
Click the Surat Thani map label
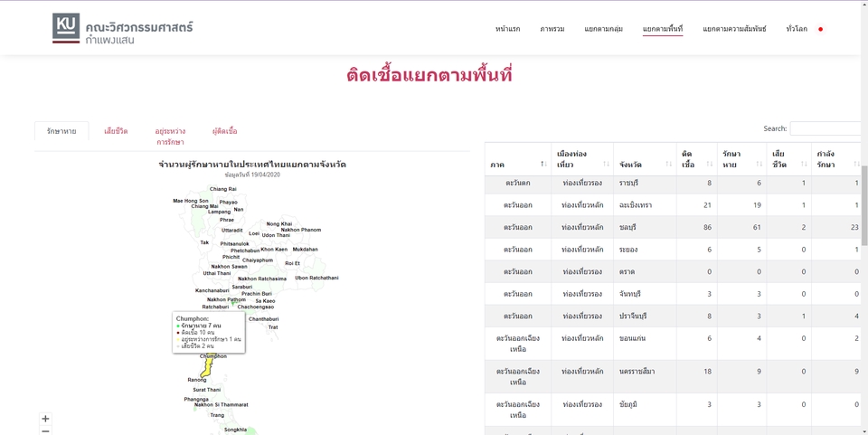(206, 390)
